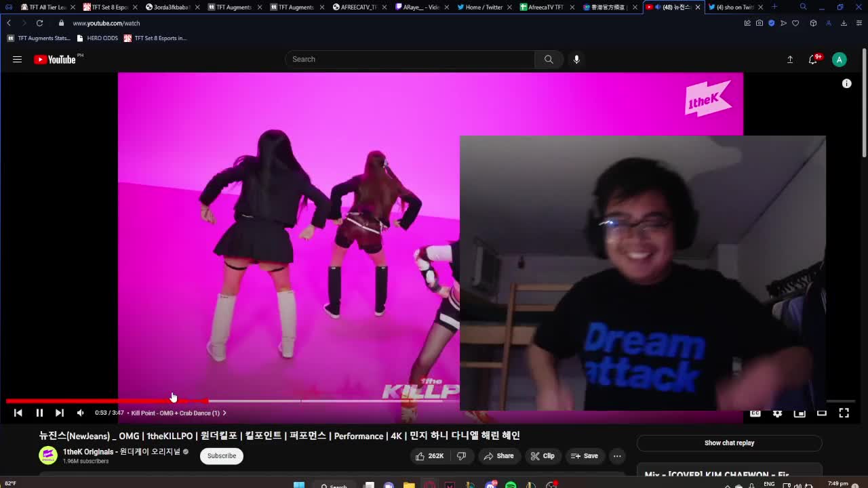The width and height of the screenshot is (868, 488).
Task: Skip to the next video
Action: (60, 413)
